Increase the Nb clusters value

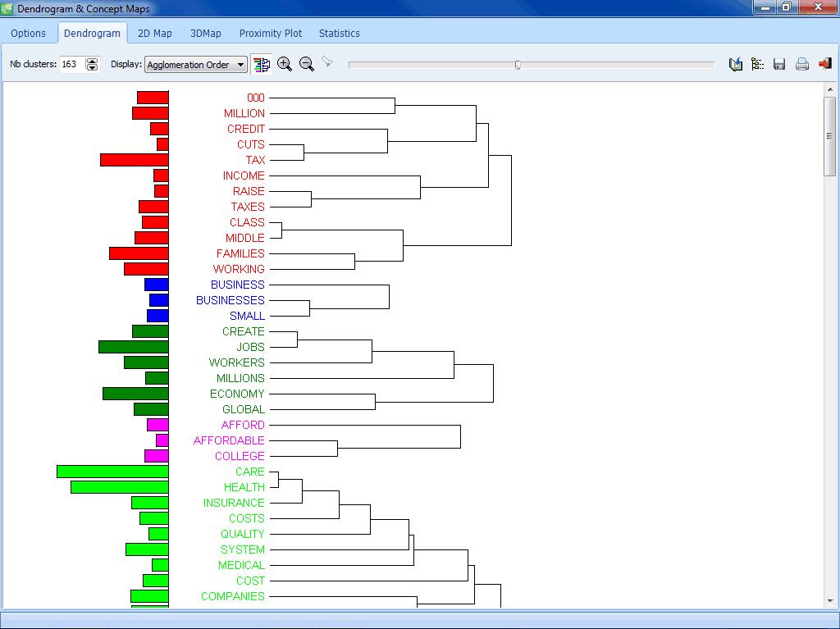92,61
